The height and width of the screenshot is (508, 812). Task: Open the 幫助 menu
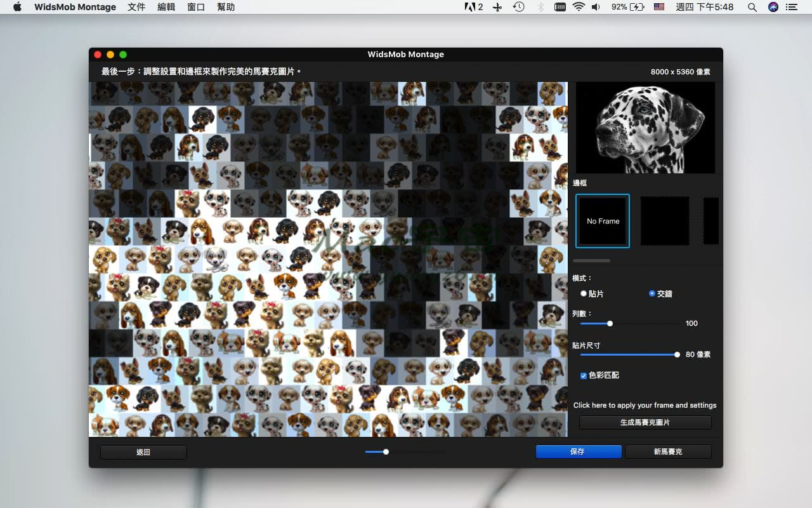pyautogui.click(x=226, y=7)
